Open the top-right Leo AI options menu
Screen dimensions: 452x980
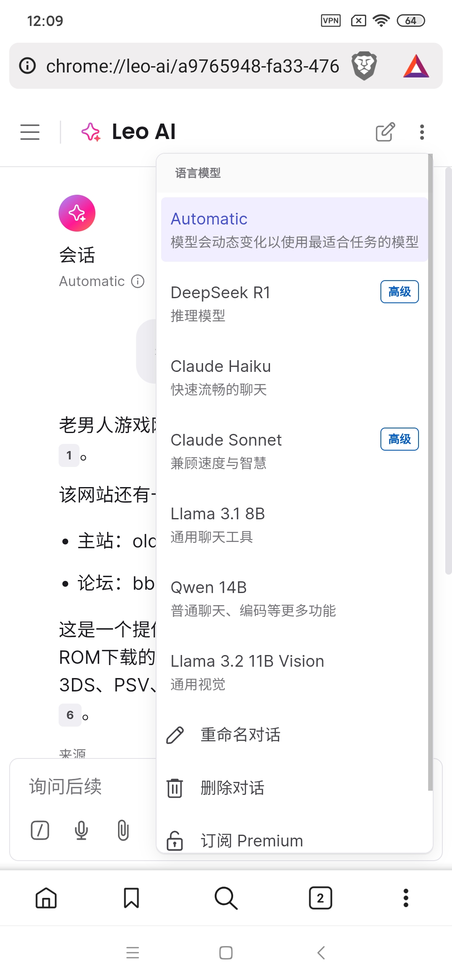[x=422, y=132]
